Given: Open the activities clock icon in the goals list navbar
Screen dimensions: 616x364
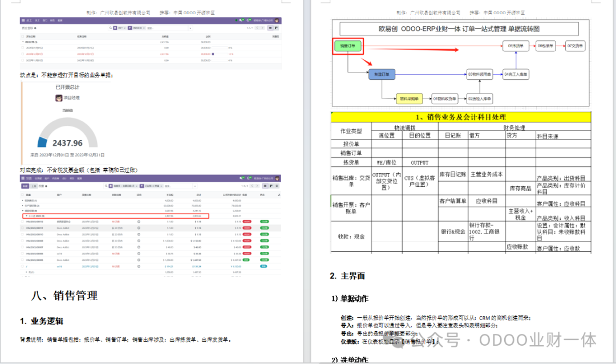Looking at the screenshot, I should [248, 20].
